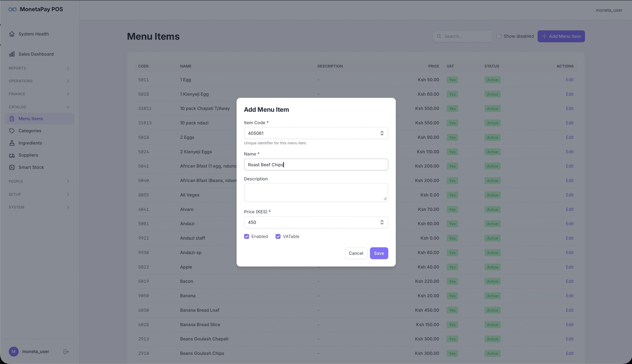
Task: Open System Health page
Action: (x=40, y=34)
